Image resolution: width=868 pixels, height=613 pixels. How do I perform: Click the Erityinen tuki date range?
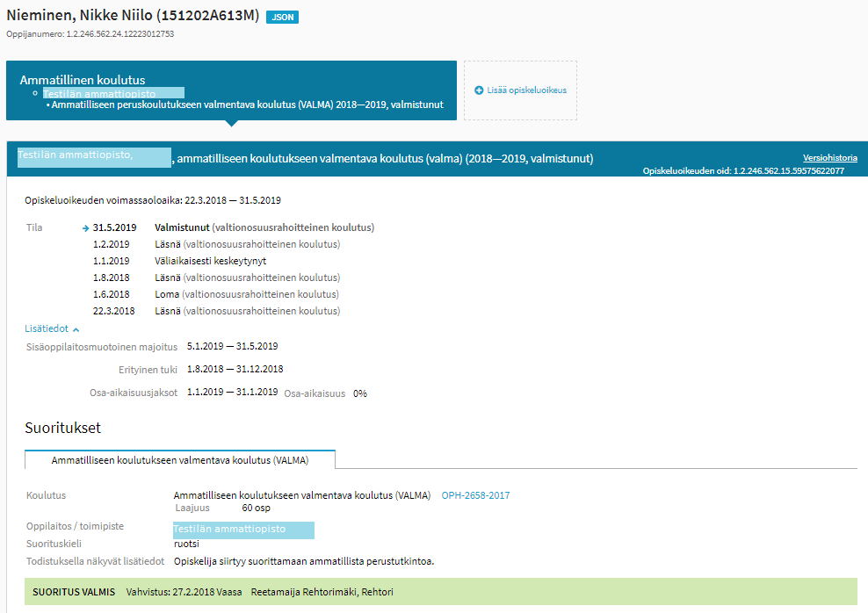pos(235,369)
